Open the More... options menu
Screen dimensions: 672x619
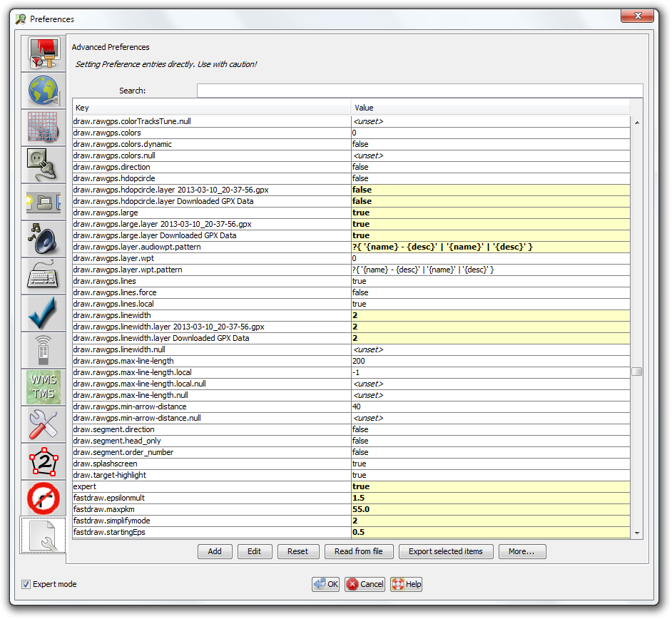coord(522,551)
